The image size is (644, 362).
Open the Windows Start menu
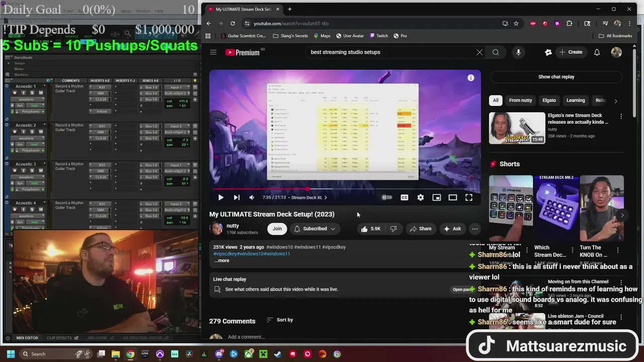point(10,354)
